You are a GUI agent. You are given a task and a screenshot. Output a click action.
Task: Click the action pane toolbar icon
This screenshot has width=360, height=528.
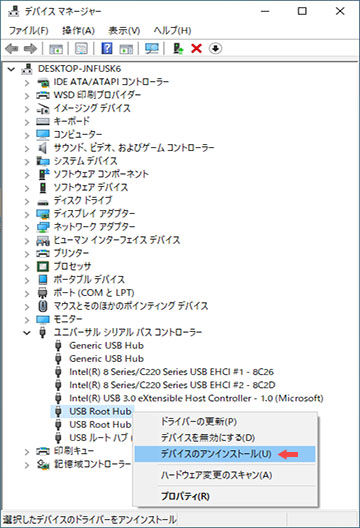pyautogui.click(x=126, y=49)
